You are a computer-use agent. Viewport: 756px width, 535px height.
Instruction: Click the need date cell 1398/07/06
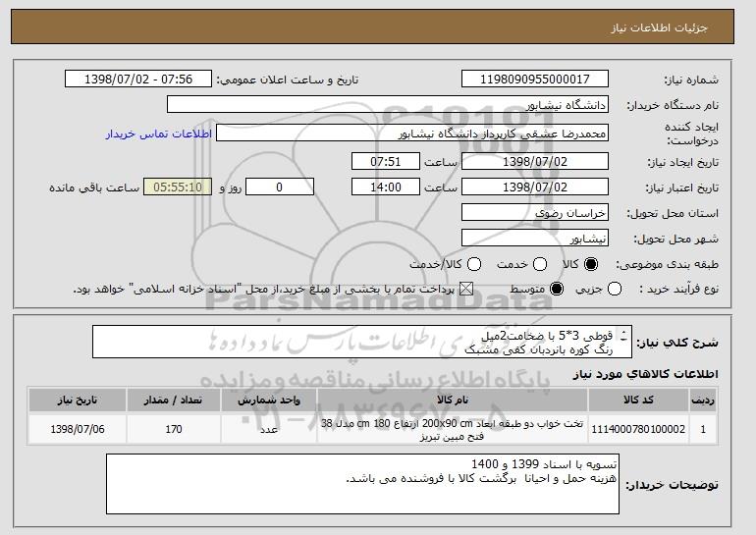78,429
